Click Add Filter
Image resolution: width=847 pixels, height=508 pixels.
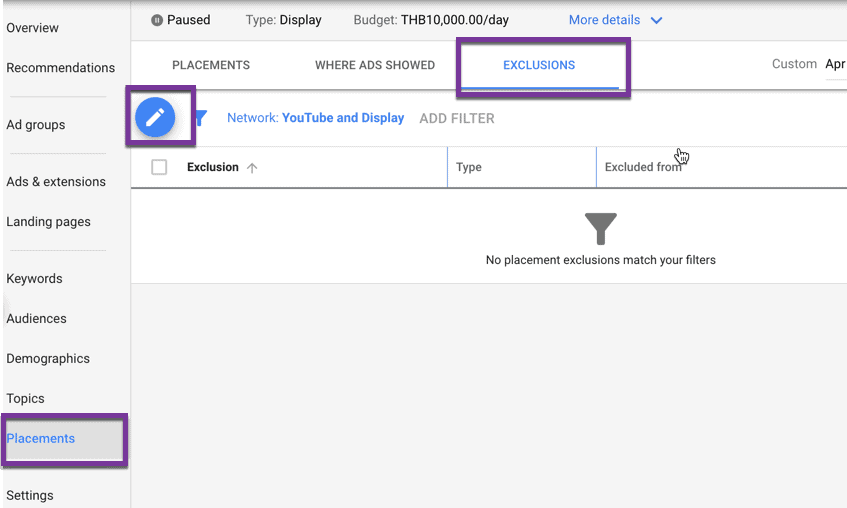click(x=457, y=118)
